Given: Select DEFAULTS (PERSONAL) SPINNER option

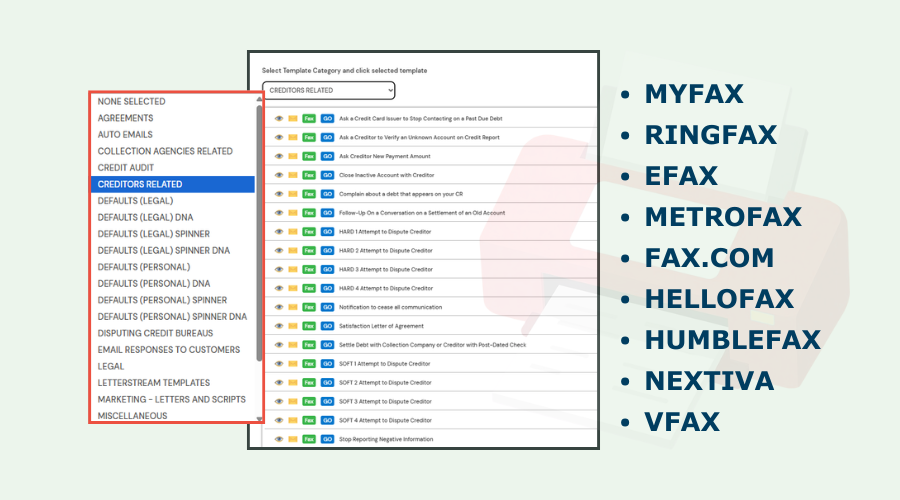Looking at the screenshot, I should tap(173, 300).
